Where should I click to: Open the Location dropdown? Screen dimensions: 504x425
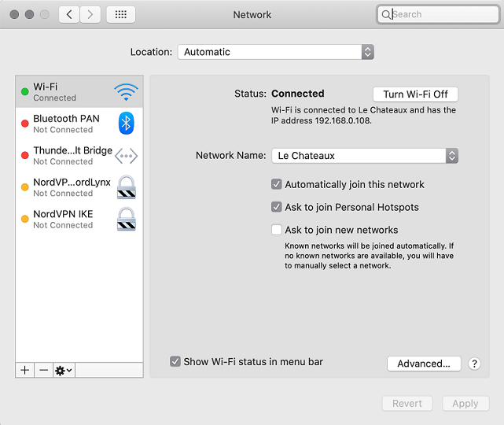pyautogui.click(x=276, y=52)
